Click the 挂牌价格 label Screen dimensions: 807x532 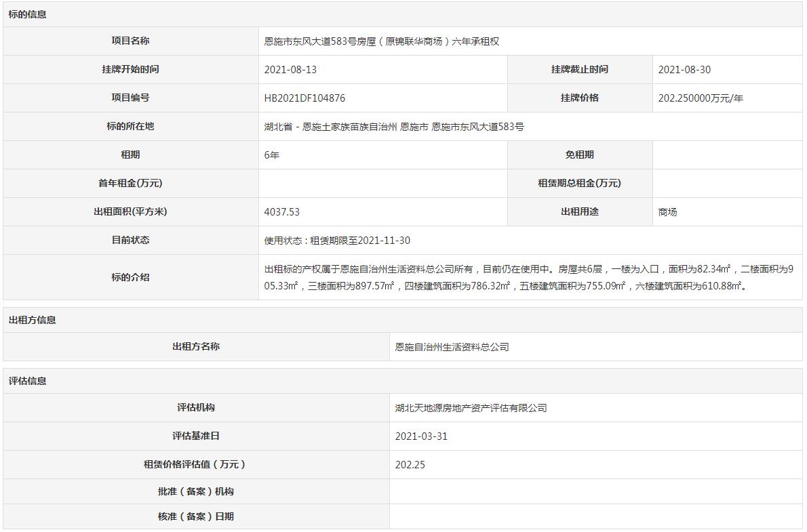pos(580,98)
